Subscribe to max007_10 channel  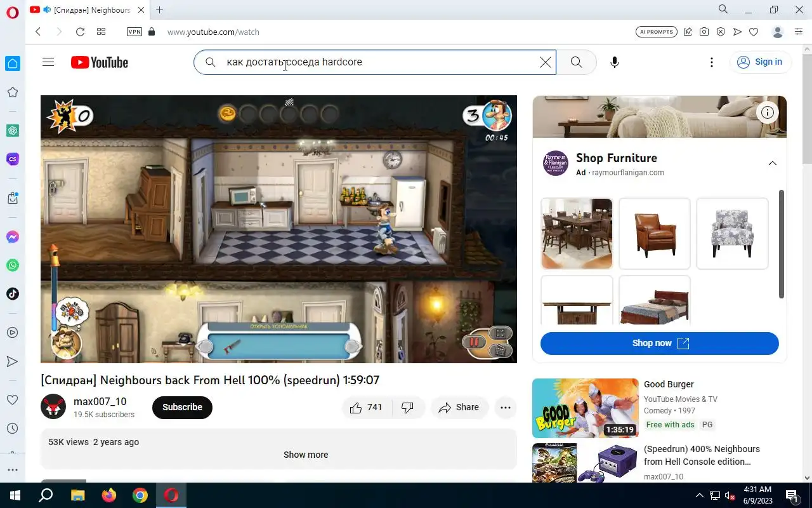[x=182, y=407]
